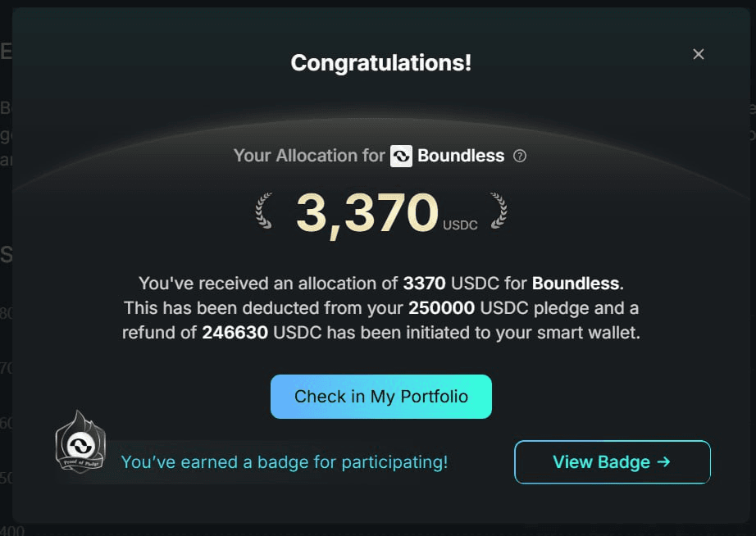The height and width of the screenshot is (536, 756).
Task: Click the bold Boundless word in description
Action: click(576, 284)
